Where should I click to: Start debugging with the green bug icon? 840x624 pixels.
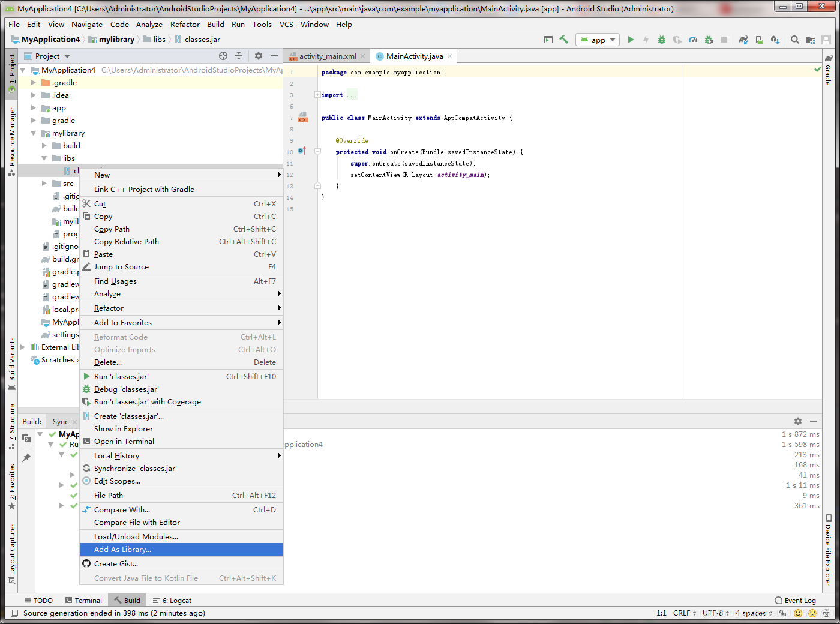click(661, 40)
